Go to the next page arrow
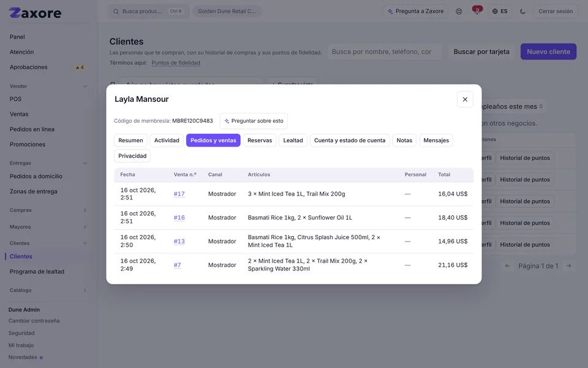 (x=568, y=266)
